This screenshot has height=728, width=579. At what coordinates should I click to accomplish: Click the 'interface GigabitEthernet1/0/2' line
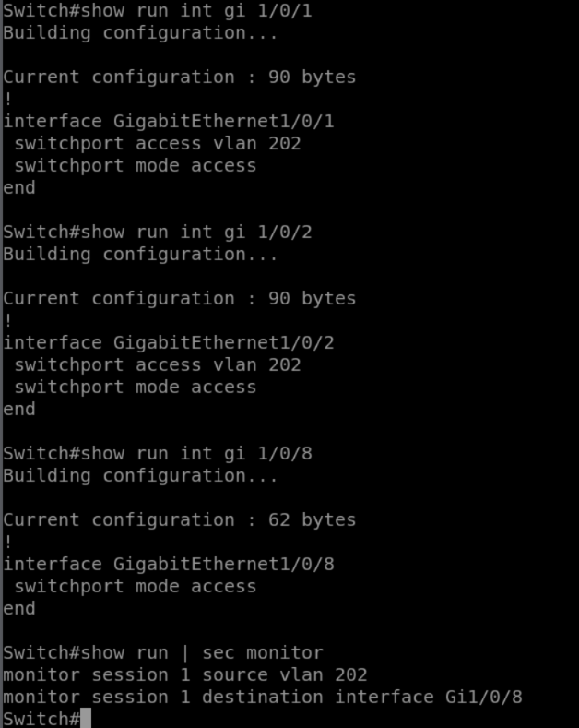169,342
